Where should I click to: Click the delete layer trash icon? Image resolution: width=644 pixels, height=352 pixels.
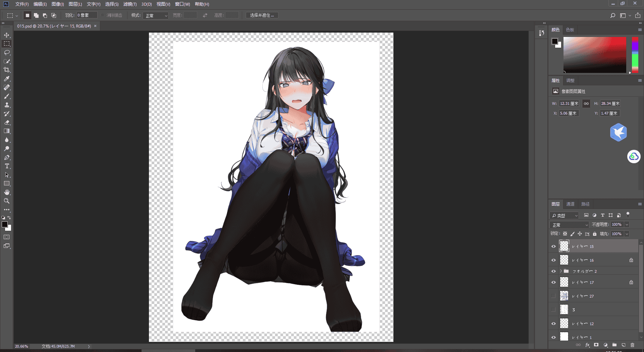(x=632, y=345)
